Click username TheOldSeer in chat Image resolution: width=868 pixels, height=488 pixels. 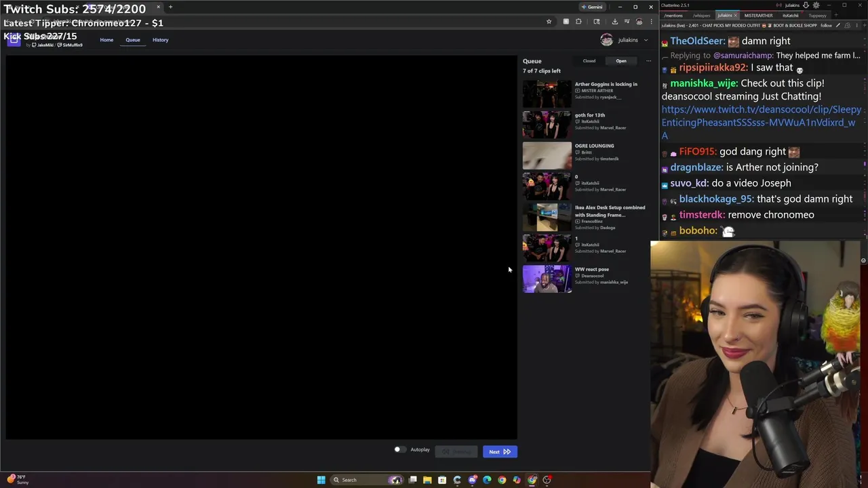[698, 41]
